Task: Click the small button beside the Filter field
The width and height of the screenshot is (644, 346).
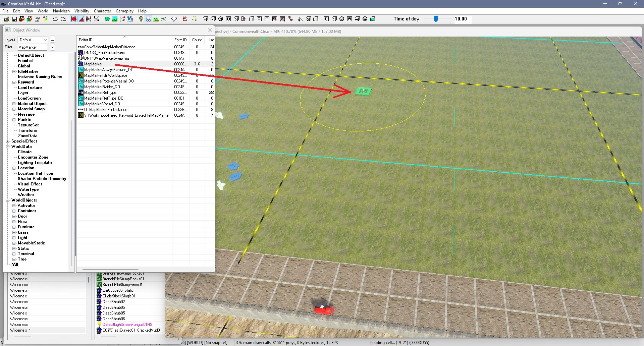Action: (x=53, y=47)
